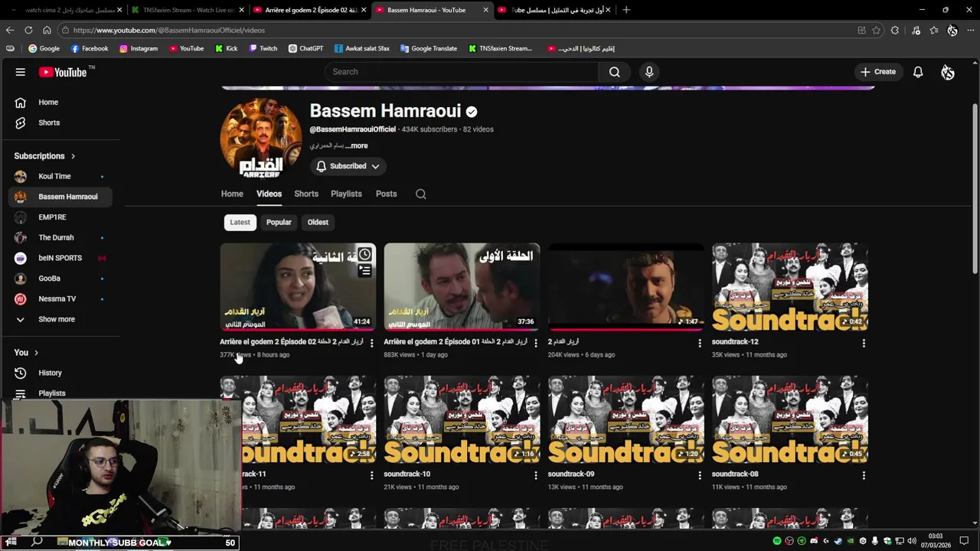Go back in the browser
The height and width of the screenshot is (551, 980).
[10, 30]
